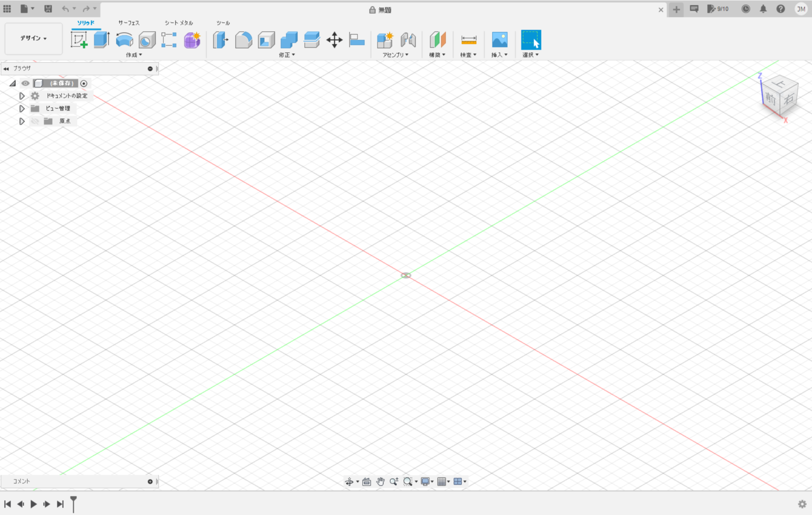Open the Help menu icon
812x515 pixels.
click(780, 9)
